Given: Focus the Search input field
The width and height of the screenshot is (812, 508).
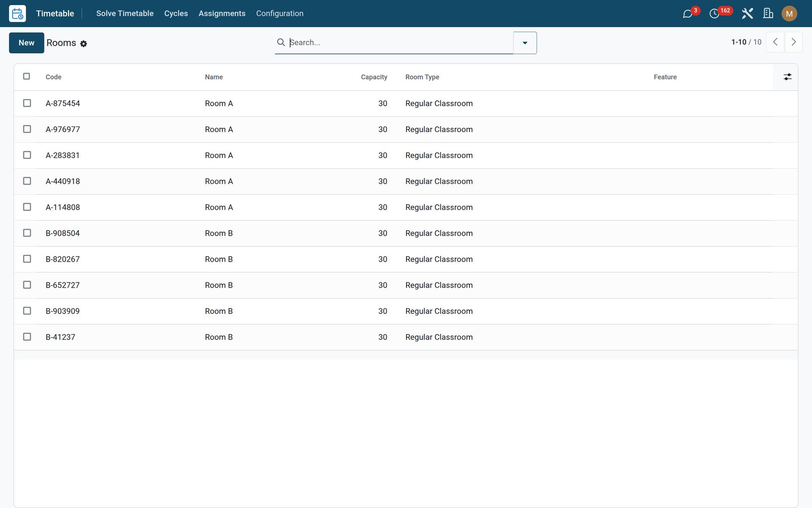Looking at the screenshot, I should [400, 43].
